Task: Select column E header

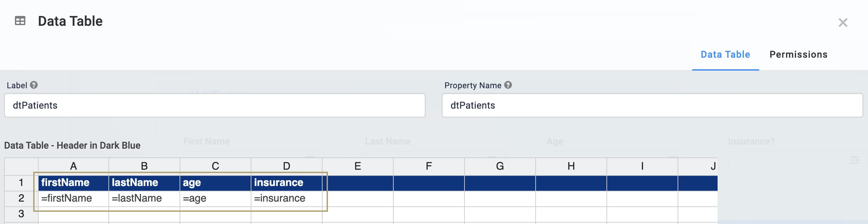Action: click(358, 166)
